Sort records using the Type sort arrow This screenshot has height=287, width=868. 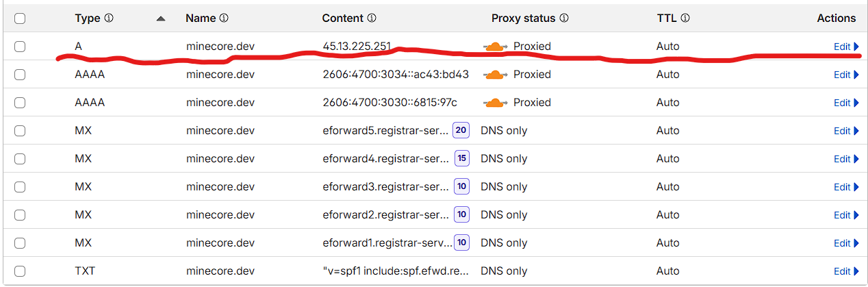click(x=161, y=19)
